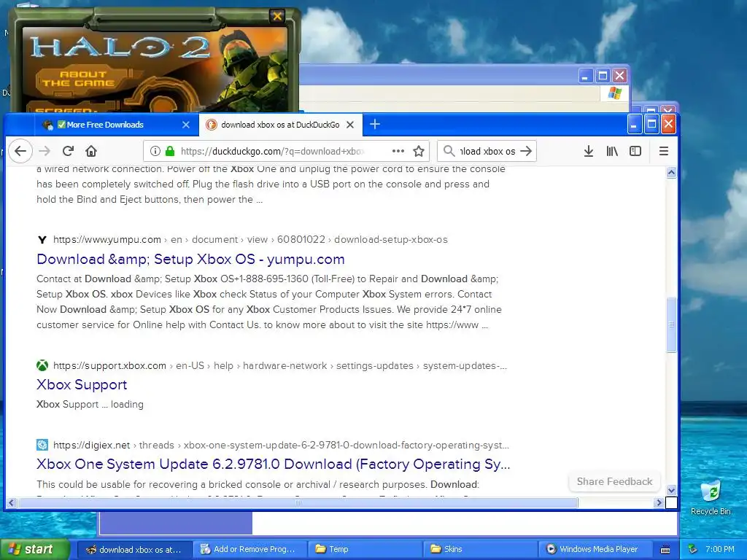This screenshot has height=560, width=747.
Task: Close the Firefox window
Action: pyautogui.click(x=668, y=124)
